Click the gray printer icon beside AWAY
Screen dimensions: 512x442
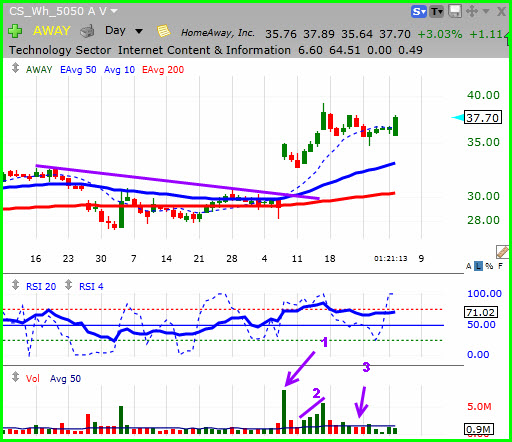tap(87, 31)
